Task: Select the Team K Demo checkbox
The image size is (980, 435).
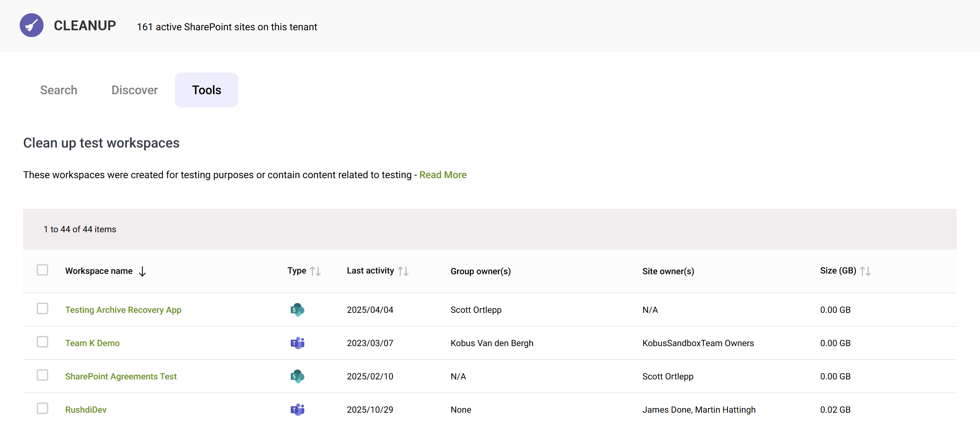Action: point(42,342)
